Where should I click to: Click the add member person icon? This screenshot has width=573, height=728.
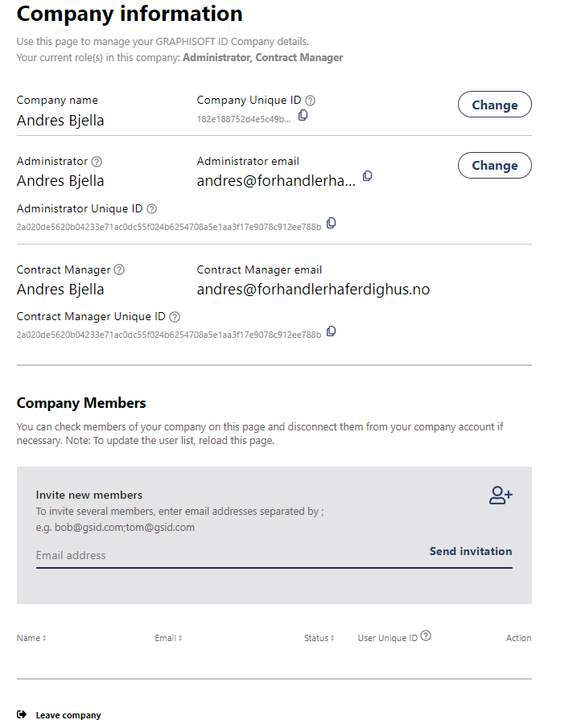(x=501, y=496)
